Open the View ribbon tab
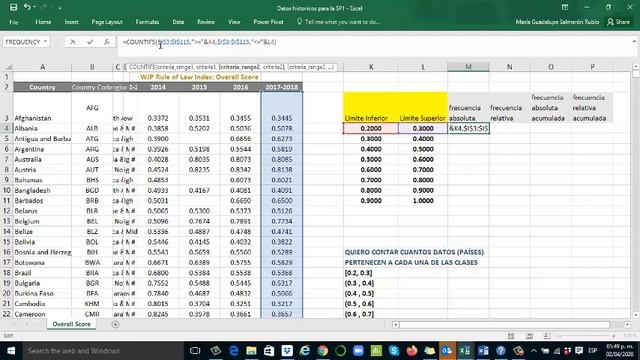The image size is (640, 360). [x=234, y=22]
